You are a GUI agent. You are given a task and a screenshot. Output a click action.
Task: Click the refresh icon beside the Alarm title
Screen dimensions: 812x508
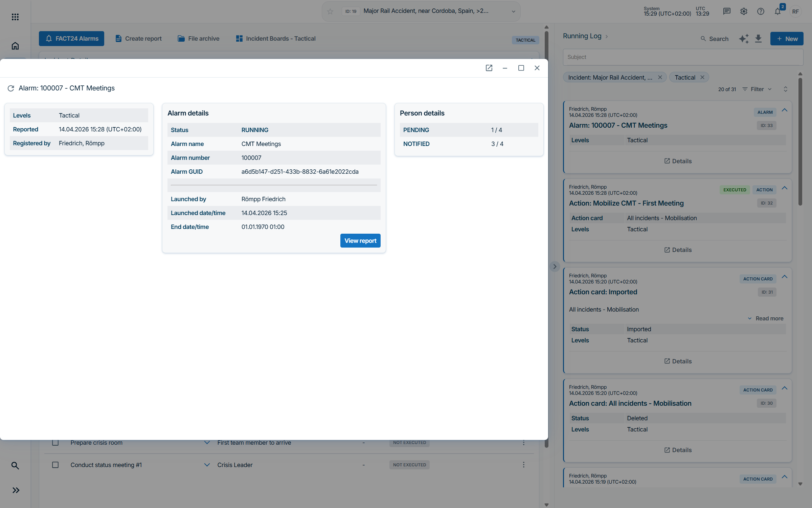pyautogui.click(x=11, y=88)
